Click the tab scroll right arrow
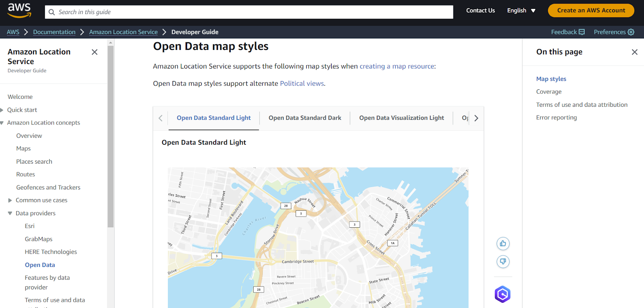644x308 pixels. pyautogui.click(x=476, y=118)
